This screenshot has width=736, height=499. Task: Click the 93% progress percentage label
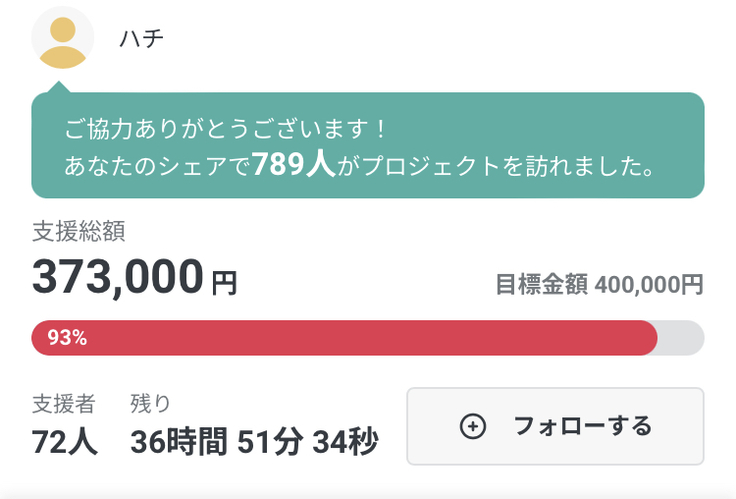(67, 338)
